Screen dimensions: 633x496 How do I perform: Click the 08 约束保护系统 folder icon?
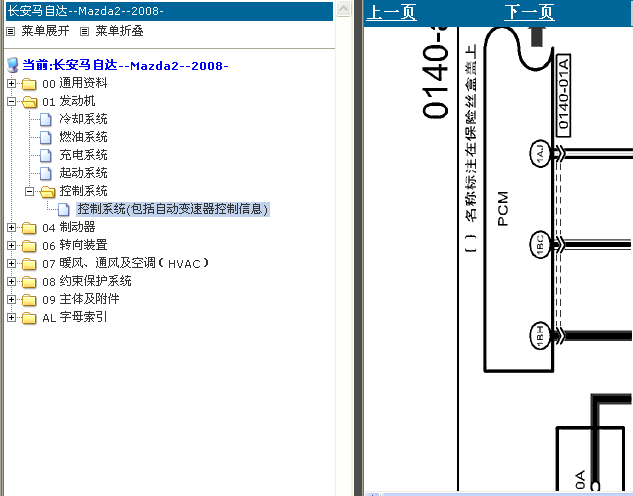tap(29, 282)
